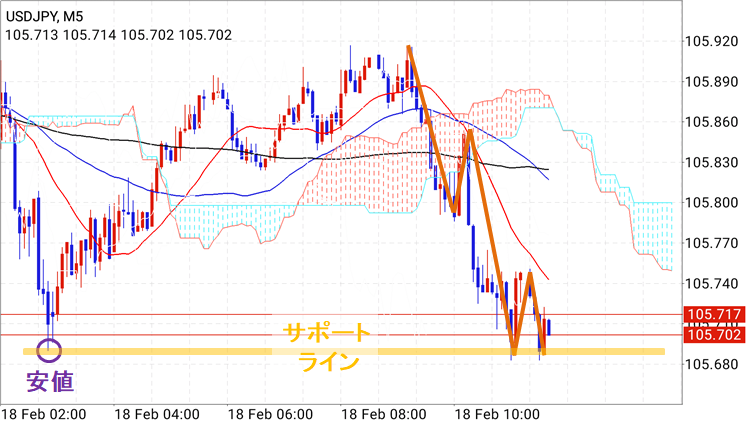
Task: Click the USDJPY, M5 chart title
Action: tap(47, 15)
